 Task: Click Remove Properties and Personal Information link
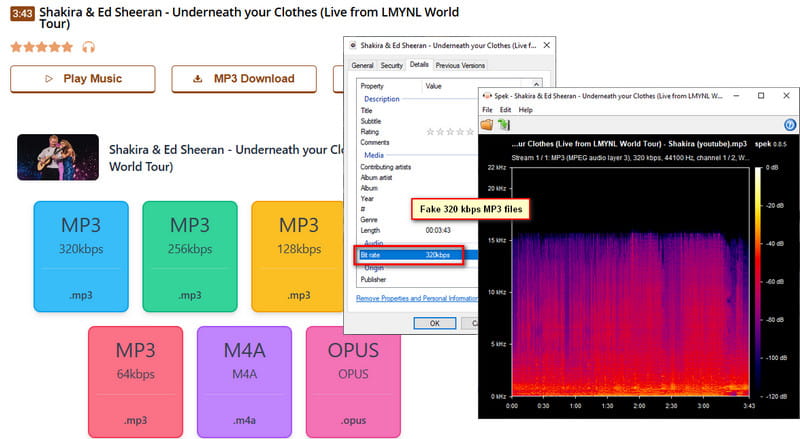pos(417,298)
